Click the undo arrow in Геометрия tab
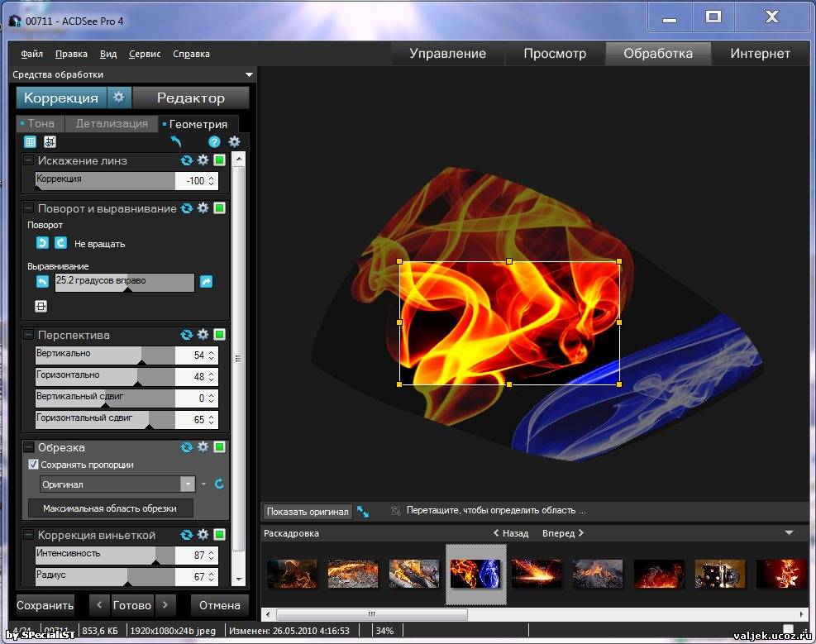The height and width of the screenshot is (644, 816). (175, 141)
